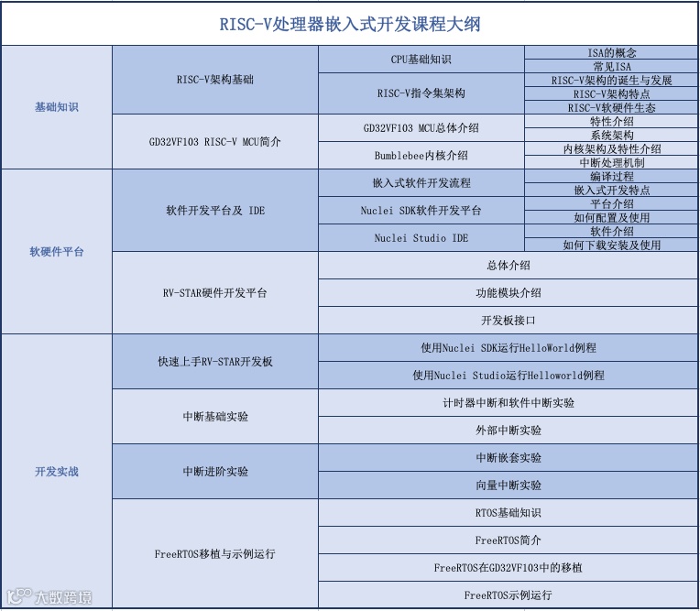Click the 如何配置及使用 cell
This screenshot has width=700, height=611.
coord(611,217)
